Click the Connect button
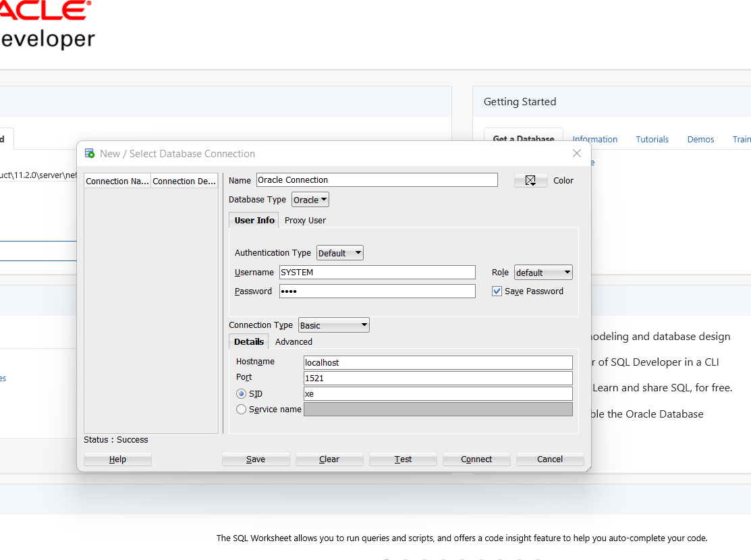The height and width of the screenshot is (560, 751). [x=476, y=459]
